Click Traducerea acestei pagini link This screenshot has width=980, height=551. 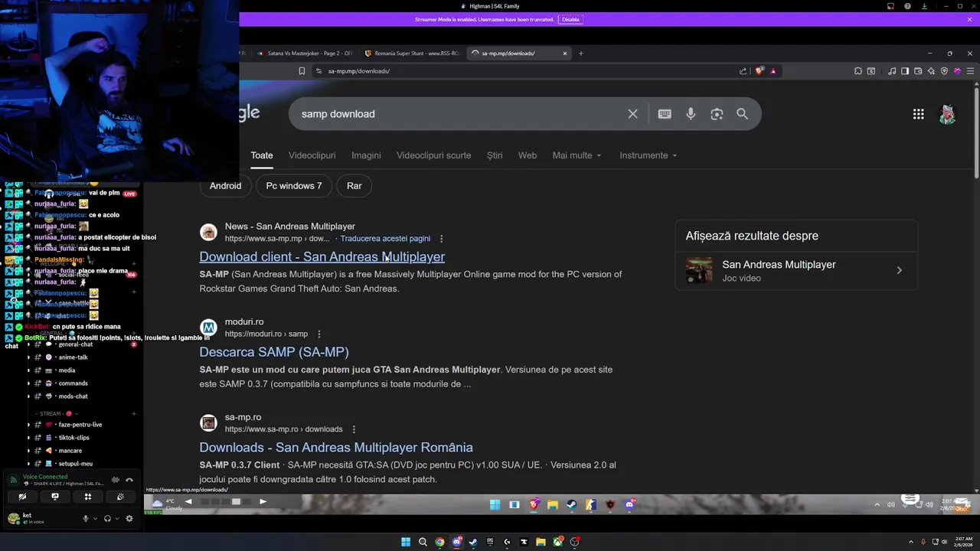(x=385, y=239)
